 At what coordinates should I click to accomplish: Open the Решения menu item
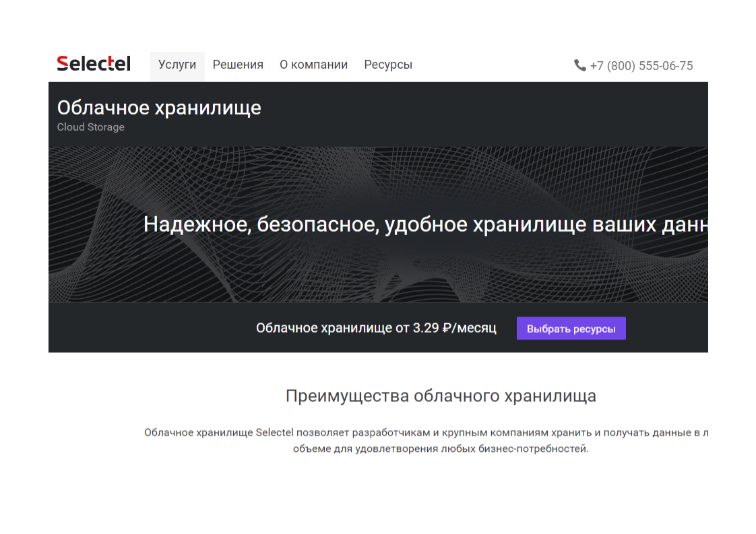pyautogui.click(x=238, y=64)
